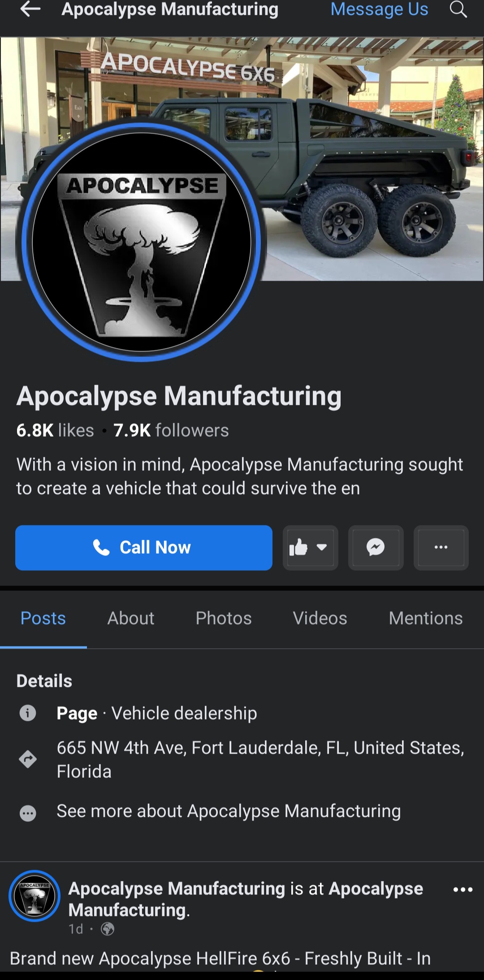This screenshot has width=484, height=980.
Task: Open the Photos tab
Action: [223, 618]
